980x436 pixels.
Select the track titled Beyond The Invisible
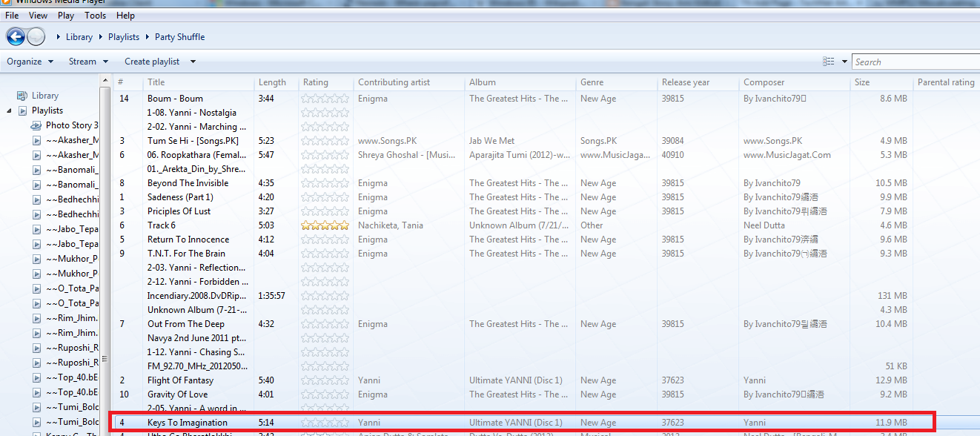(188, 183)
